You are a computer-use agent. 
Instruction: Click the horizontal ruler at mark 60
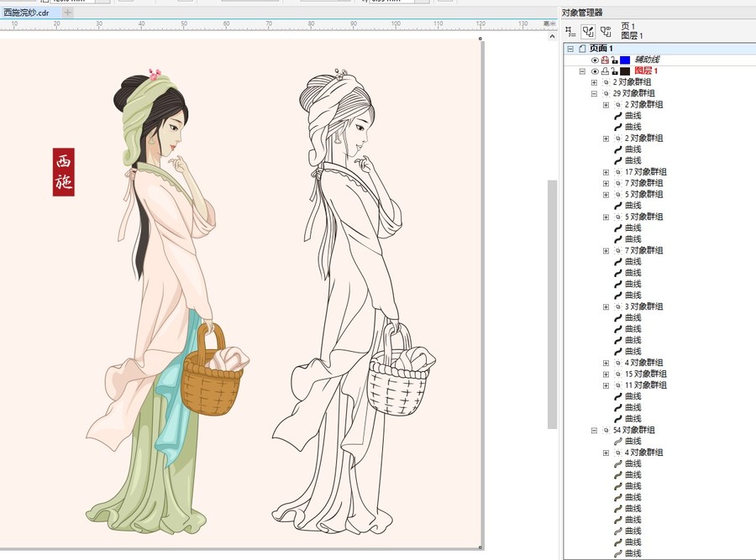click(x=226, y=24)
